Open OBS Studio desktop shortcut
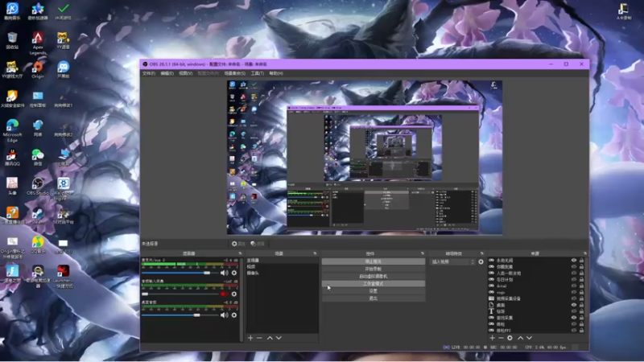Viewport: 644px width, 362px height. [x=38, y=187]
